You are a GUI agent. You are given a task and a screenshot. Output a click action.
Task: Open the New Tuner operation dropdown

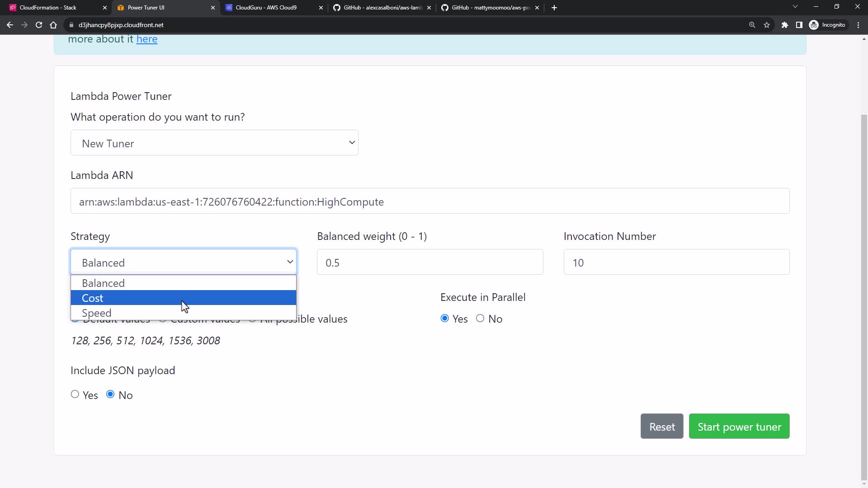[x=214, y=143]
